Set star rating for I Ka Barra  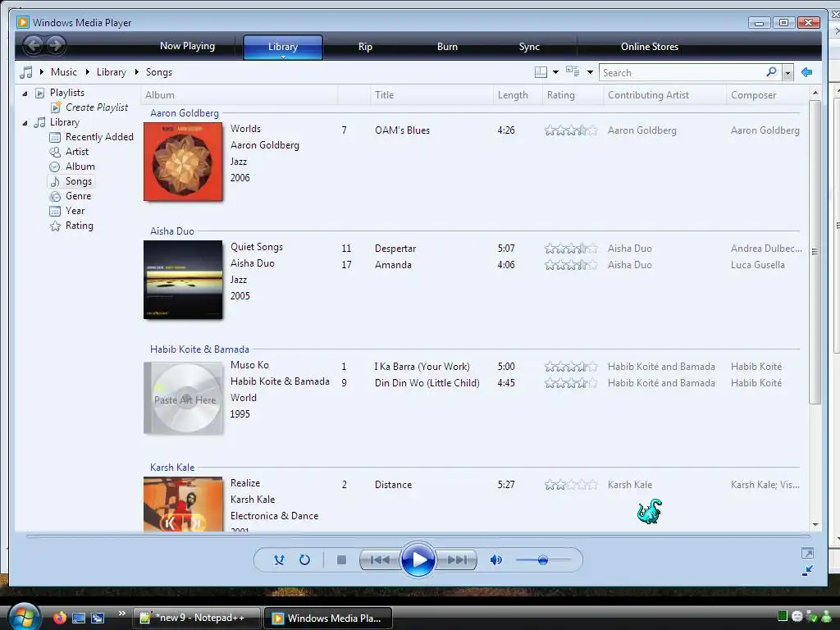(571, 367)
